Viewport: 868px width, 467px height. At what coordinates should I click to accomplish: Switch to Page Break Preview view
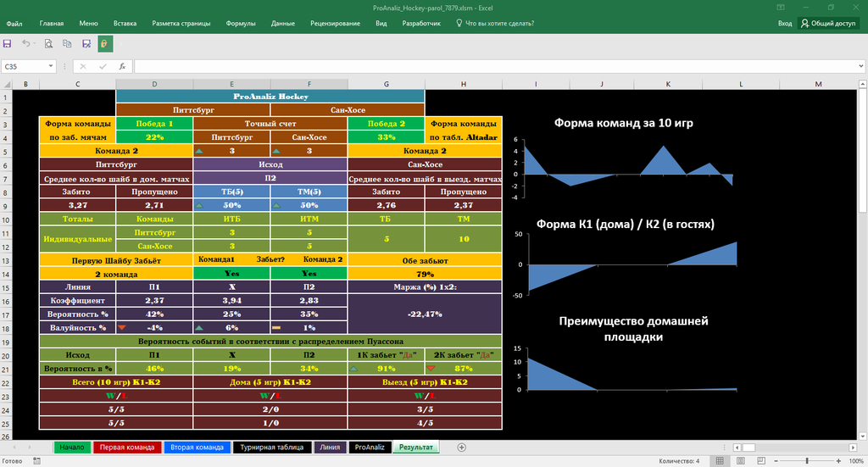761,461
